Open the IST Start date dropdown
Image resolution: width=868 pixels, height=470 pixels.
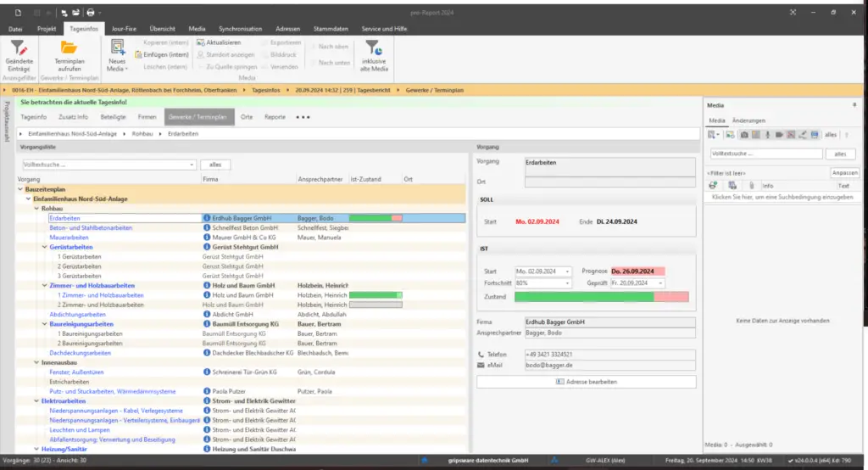pos(567,271)
